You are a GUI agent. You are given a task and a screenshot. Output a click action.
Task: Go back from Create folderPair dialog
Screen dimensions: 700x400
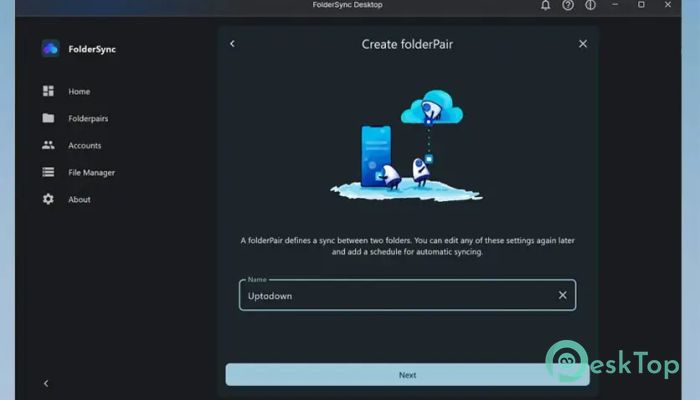point(232,44)
